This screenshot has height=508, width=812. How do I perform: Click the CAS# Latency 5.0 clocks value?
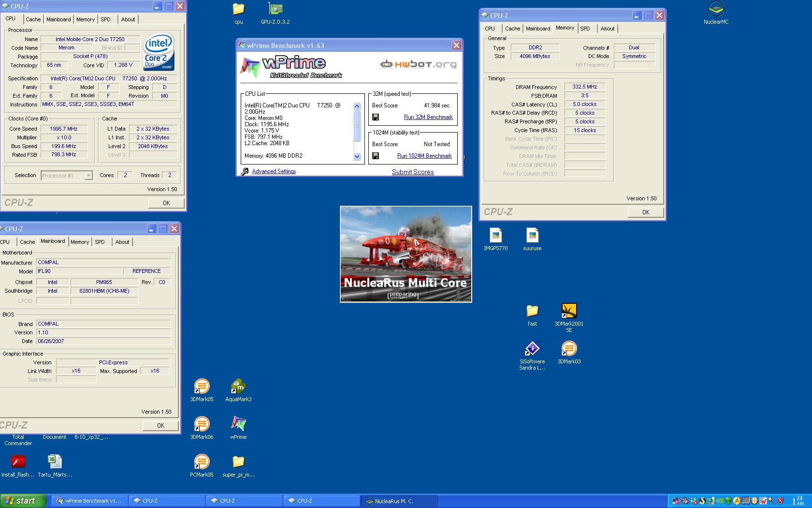pyautogui.click(x=585, y=105)
